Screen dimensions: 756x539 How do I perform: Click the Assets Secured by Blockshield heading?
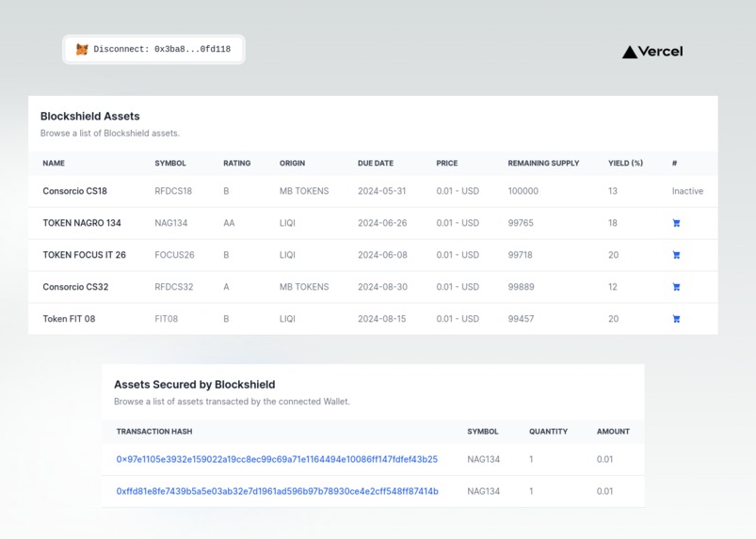[195, 385]
